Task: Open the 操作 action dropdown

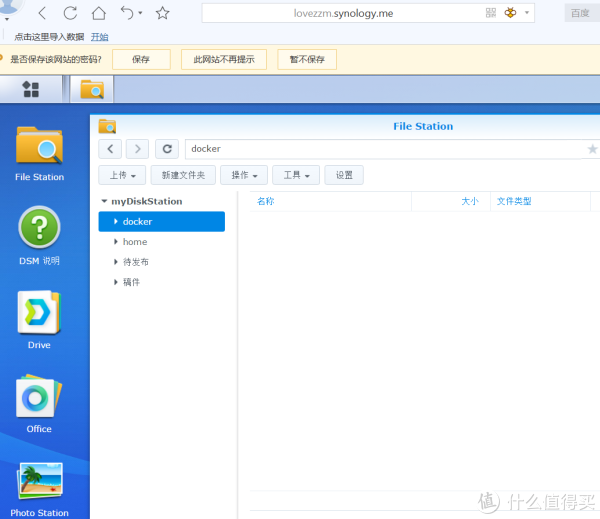Action: (244, 175)
